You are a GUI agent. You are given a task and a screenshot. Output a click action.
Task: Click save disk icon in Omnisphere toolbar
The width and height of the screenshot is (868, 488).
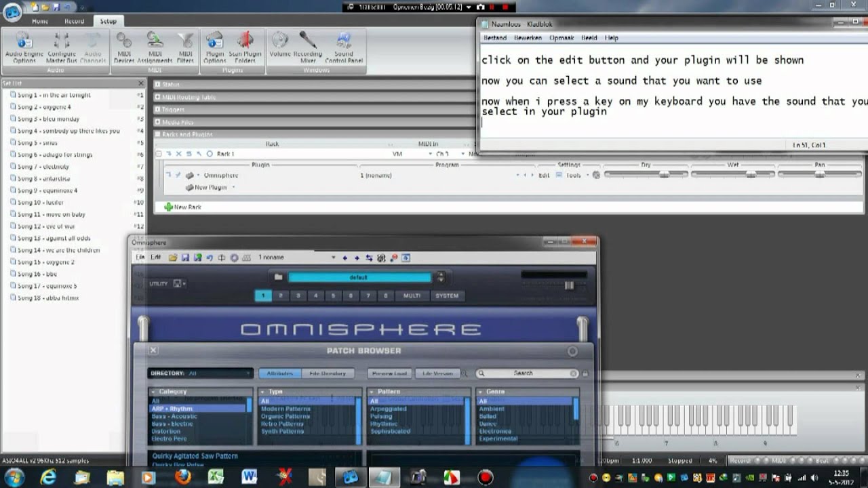185,258
